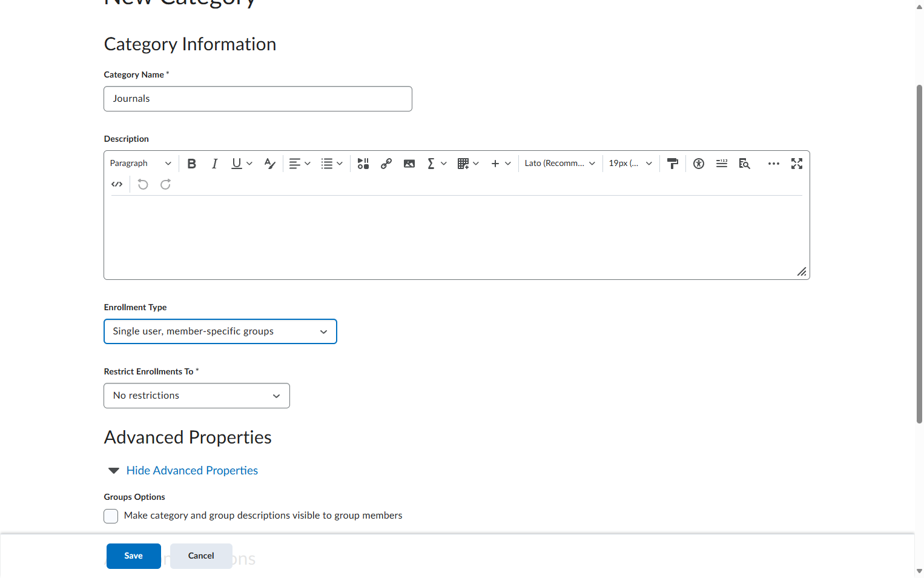
Task: Open the word count tool
Action: point(722,164)
